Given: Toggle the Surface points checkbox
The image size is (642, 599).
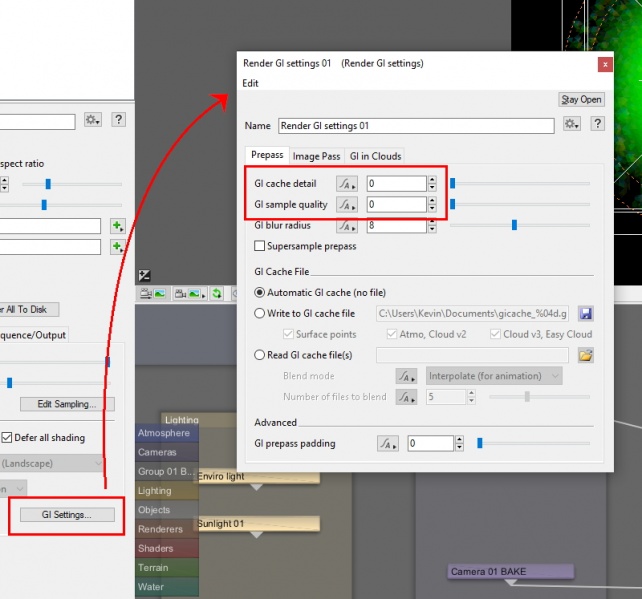Looking at the screenshot, I should (x=288, y=334).
